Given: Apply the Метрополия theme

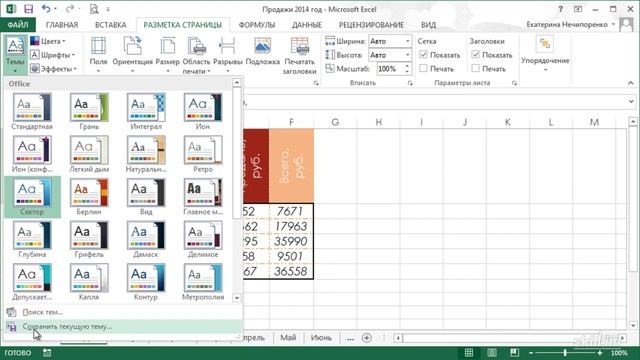Looking at the screenshot, I should coord(203,282).
